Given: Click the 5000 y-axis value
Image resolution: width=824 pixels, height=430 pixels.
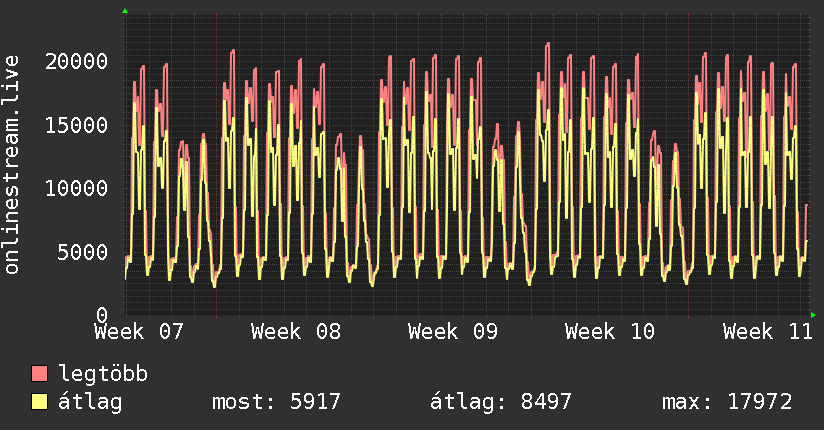Looking at the screenshot, I should 83,252.
